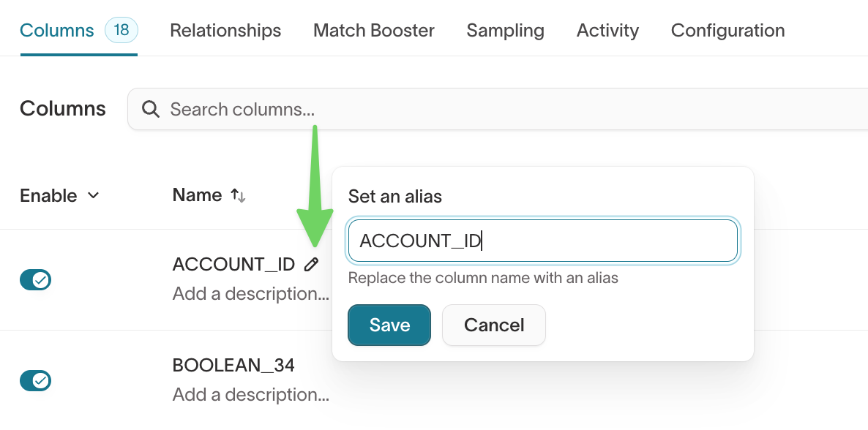This screenshot has height=430, width=868.
Task: Click the BOOLEAN_34 column name
Action: (233, 365)
